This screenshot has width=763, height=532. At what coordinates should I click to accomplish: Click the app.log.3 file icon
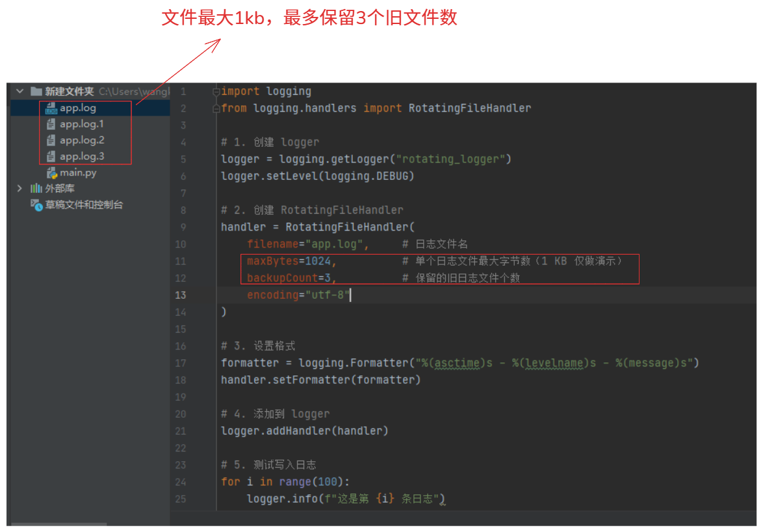click(51, 157)
